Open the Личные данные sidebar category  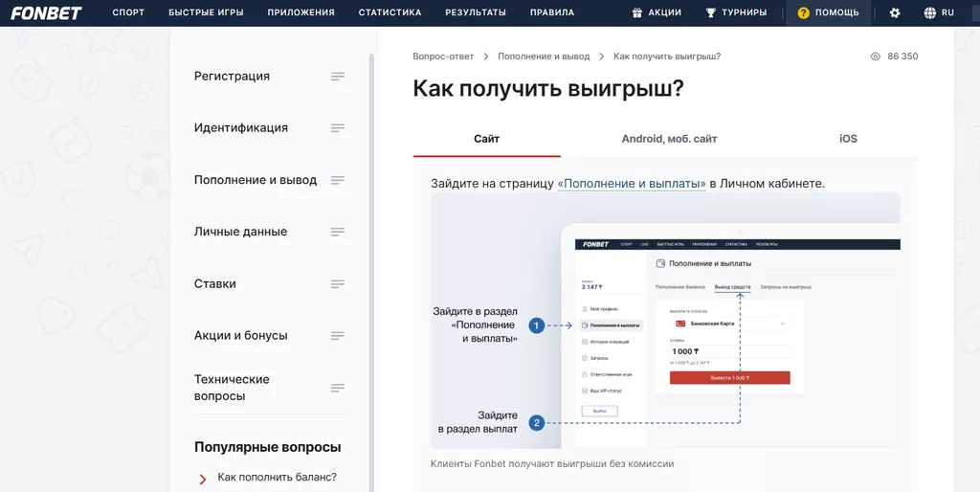[240, 232]
